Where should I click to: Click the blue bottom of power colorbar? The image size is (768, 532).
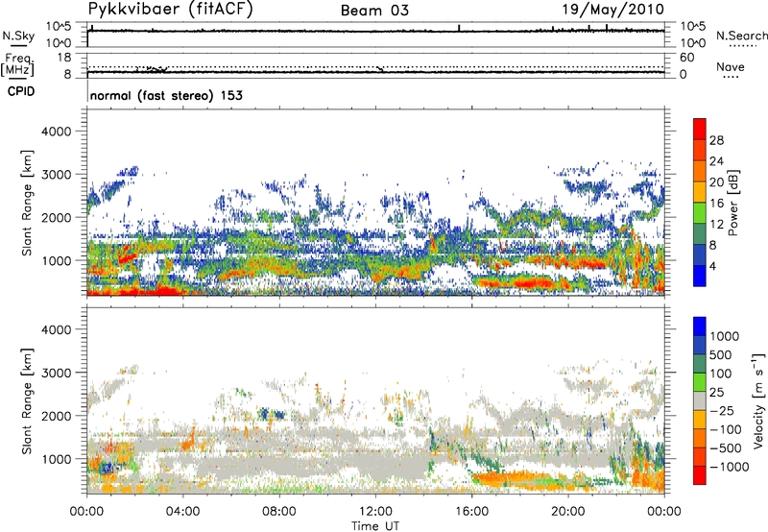[700, 276]
